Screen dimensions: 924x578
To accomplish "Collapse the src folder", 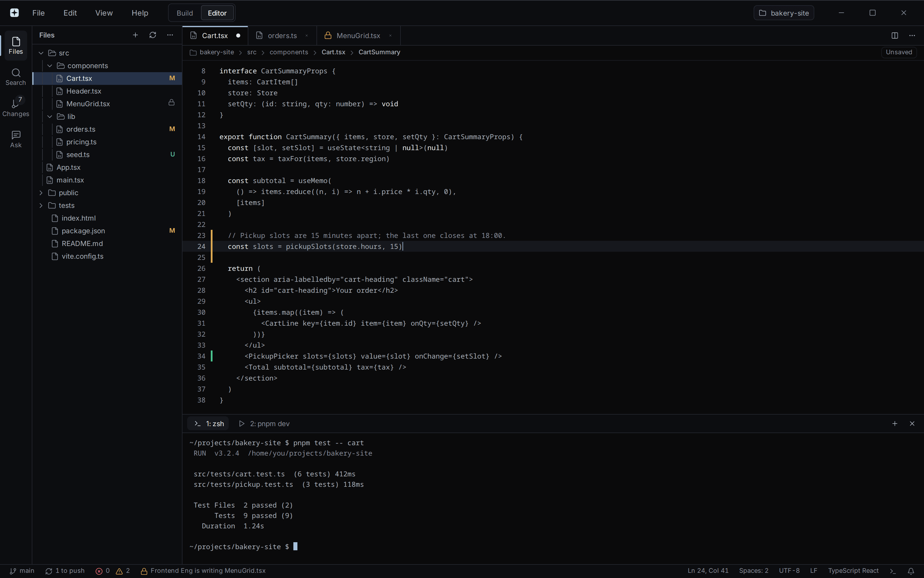I will 41,53.
